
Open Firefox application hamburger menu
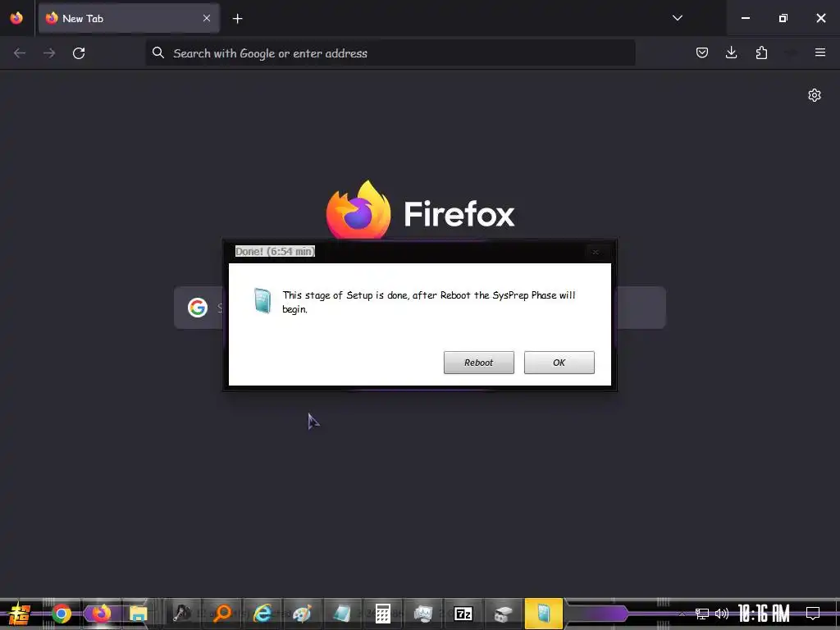[820, 52]
